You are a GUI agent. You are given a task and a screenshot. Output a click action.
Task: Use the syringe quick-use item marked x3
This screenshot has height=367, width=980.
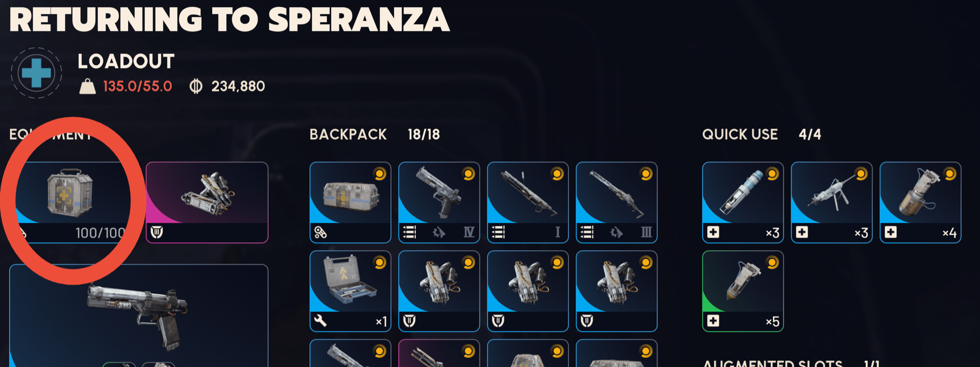[743, 202]
